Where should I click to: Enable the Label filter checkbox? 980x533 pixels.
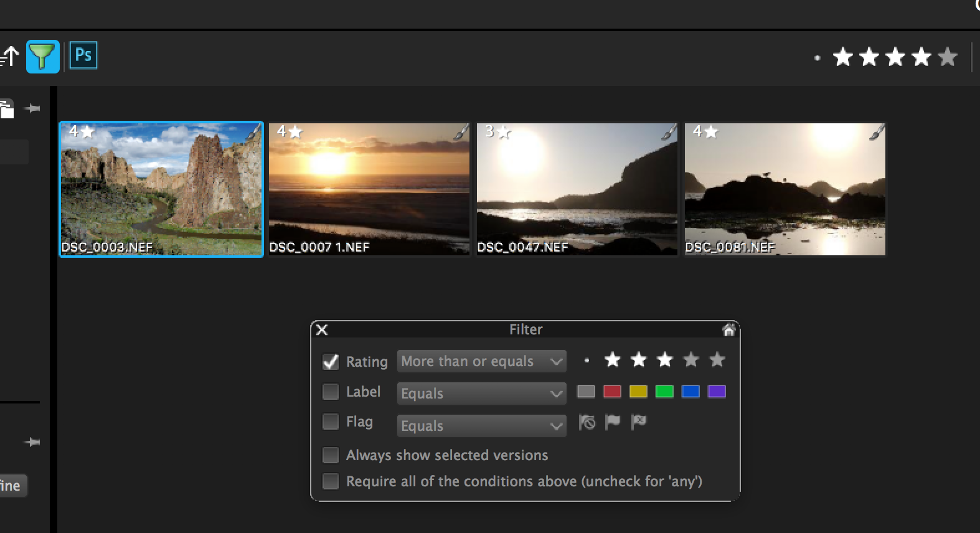tap(331, 392)
